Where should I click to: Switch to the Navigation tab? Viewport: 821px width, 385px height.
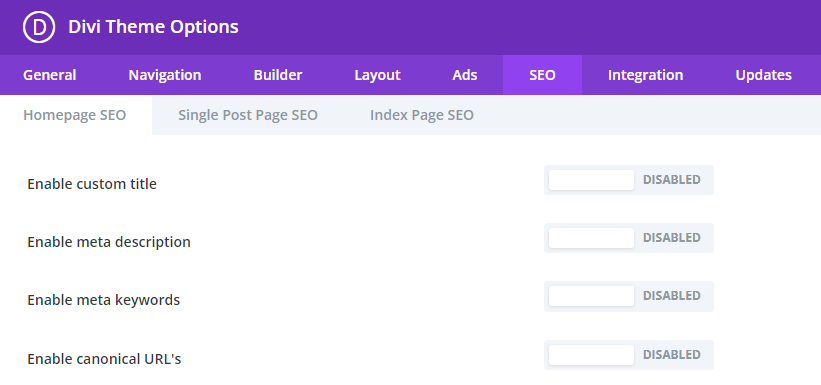(165, 75)
